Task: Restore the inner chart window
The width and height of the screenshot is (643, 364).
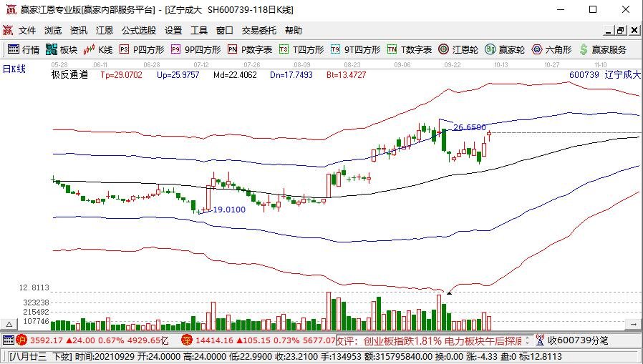Action: click(621, 30)
